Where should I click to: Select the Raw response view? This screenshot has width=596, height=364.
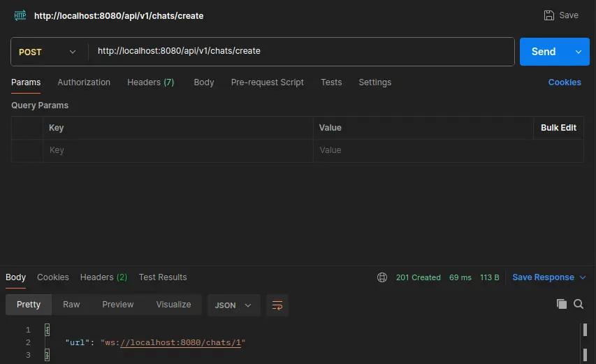71,305
